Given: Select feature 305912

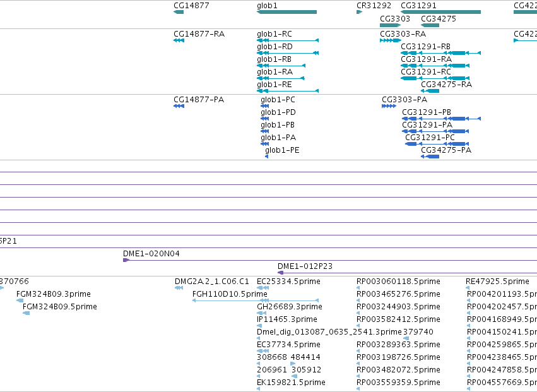Looking at the screenshot, I should 294,376.
